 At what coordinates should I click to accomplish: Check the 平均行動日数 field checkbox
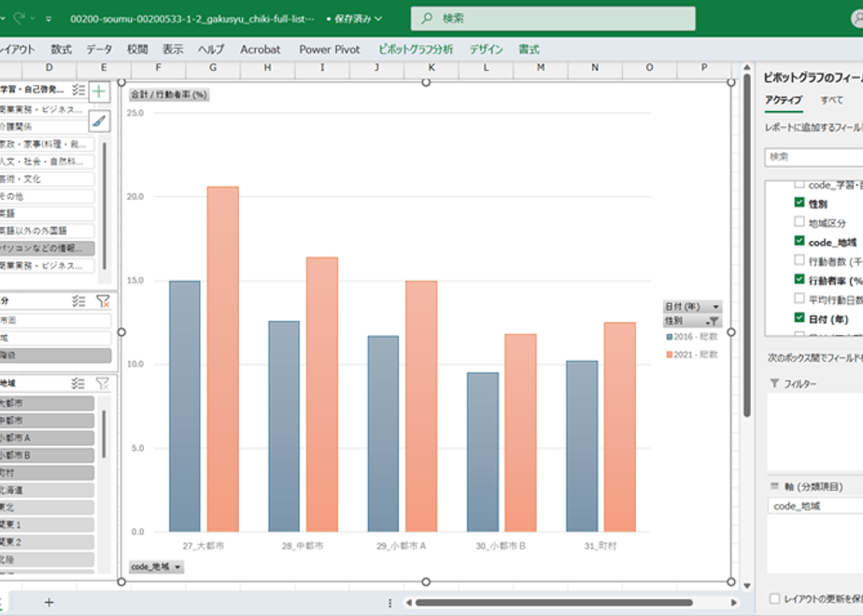(x=799, y=299)
